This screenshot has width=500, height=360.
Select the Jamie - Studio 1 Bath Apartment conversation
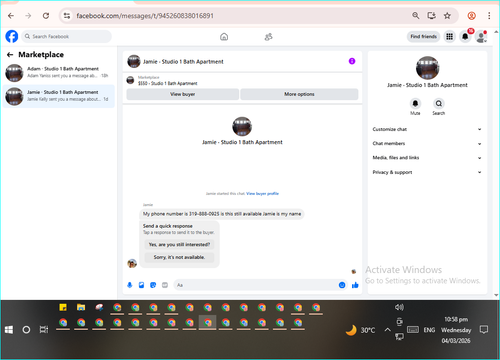[59, 96]
